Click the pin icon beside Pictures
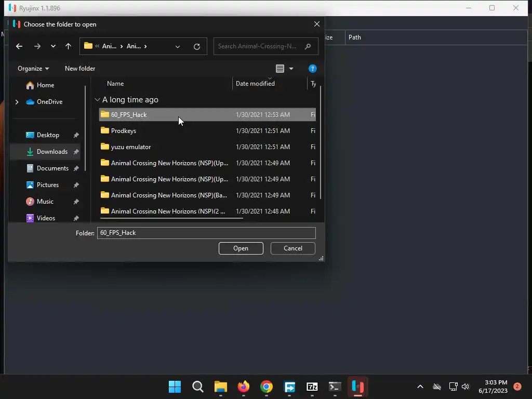 (76, 185)
